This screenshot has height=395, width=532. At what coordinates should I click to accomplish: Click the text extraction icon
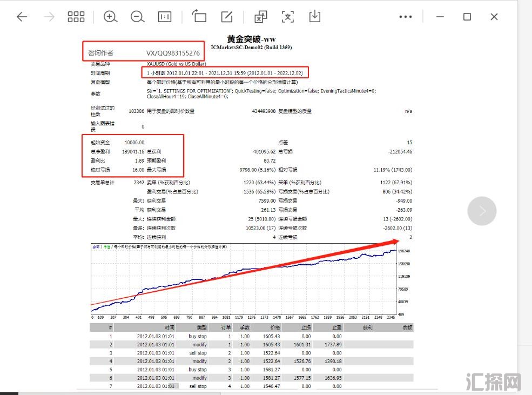(x=261, y=17)
